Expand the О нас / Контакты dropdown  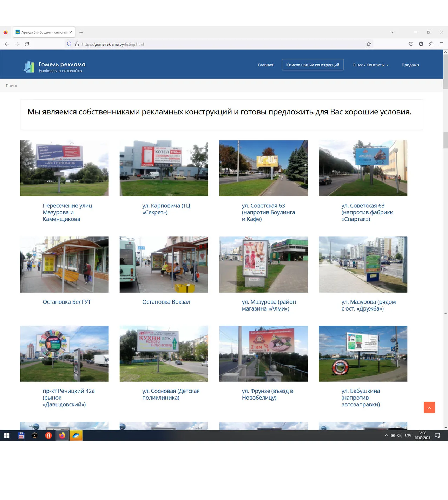coord(370,65)
